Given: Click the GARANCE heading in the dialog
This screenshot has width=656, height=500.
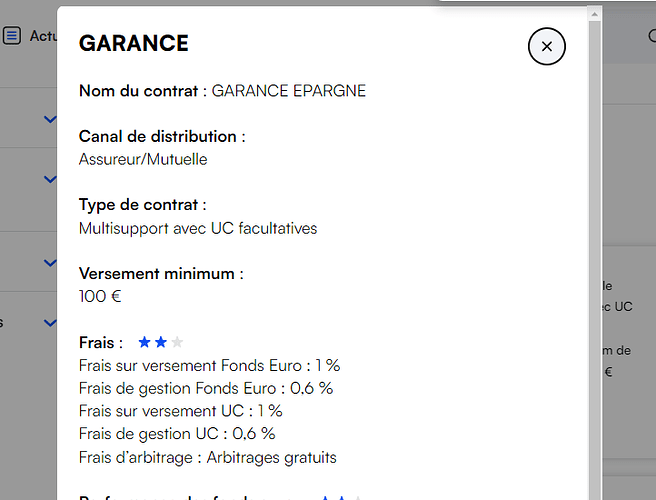Looking at the screenshot, I should pos(134,44).
